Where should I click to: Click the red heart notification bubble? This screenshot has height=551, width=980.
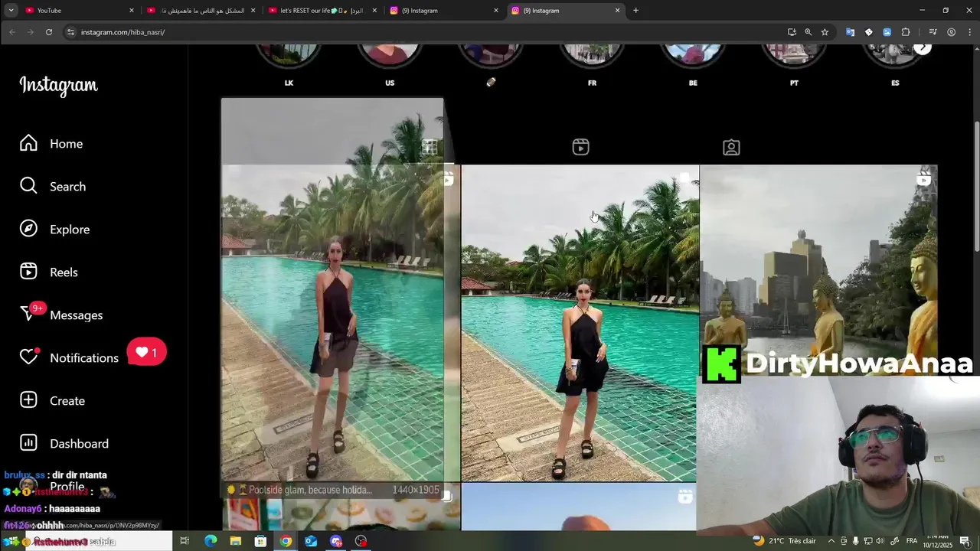pos(146,353)
